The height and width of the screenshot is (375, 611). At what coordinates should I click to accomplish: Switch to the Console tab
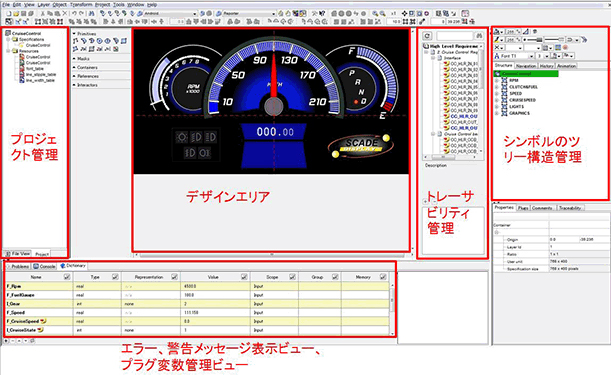click(44, 266)
